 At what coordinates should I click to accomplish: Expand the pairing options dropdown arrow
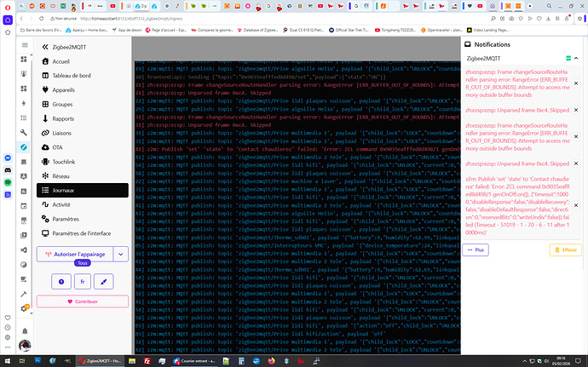[x=120, y=254]
